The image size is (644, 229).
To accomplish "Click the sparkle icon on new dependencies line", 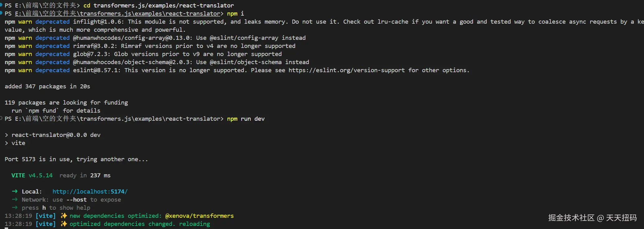I will tap(64, 216).
